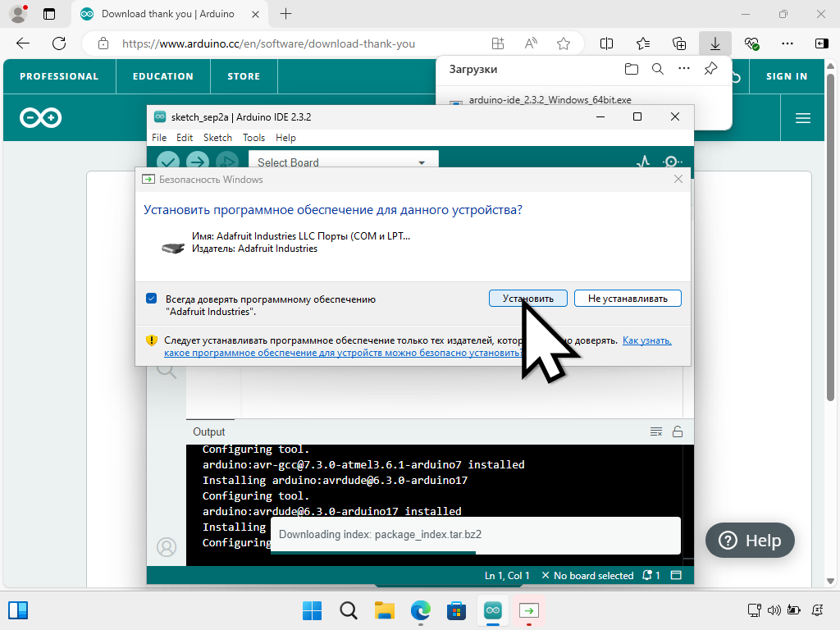The width and height of the screenshot is (840, 630).
Task: Open the Edge favorites list
Action: [643, 43]
